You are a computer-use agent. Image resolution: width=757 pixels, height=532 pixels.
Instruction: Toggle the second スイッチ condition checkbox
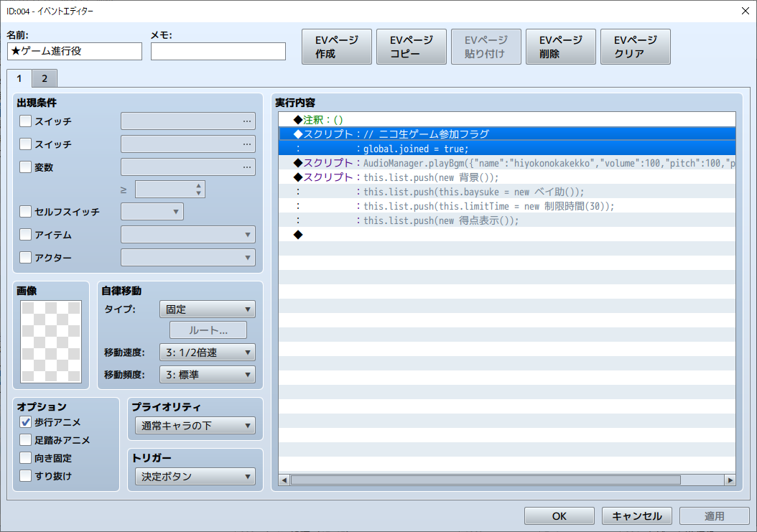click(26, 144)
